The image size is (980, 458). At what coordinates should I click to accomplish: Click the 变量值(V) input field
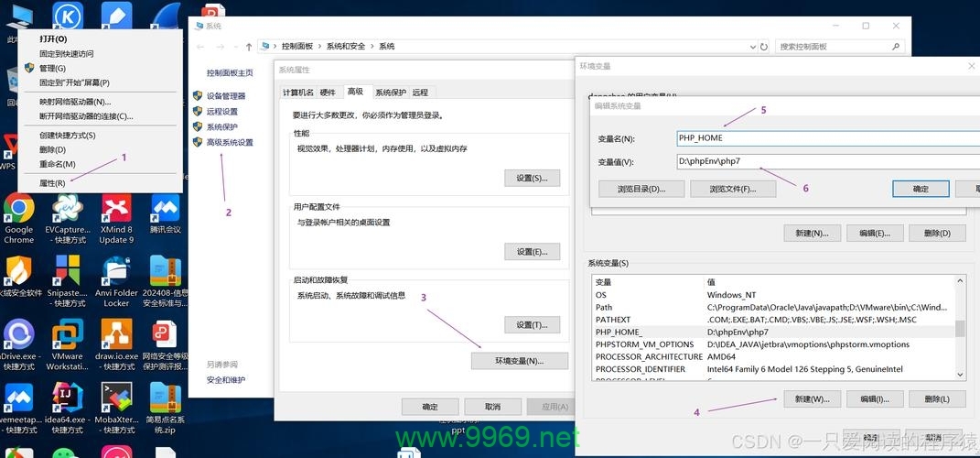828,161
